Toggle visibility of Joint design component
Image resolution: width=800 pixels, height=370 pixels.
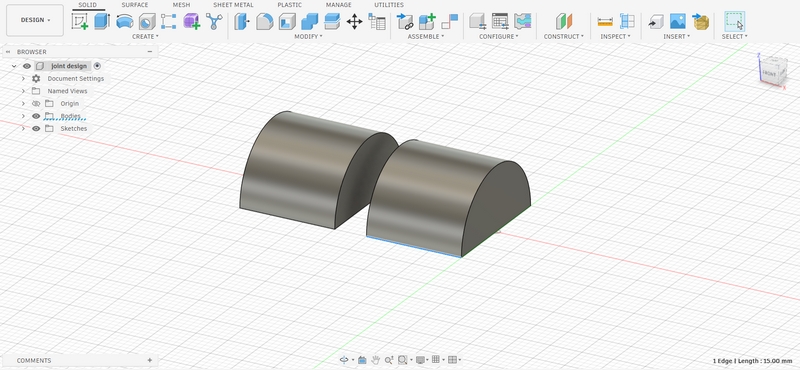[27, 66]
